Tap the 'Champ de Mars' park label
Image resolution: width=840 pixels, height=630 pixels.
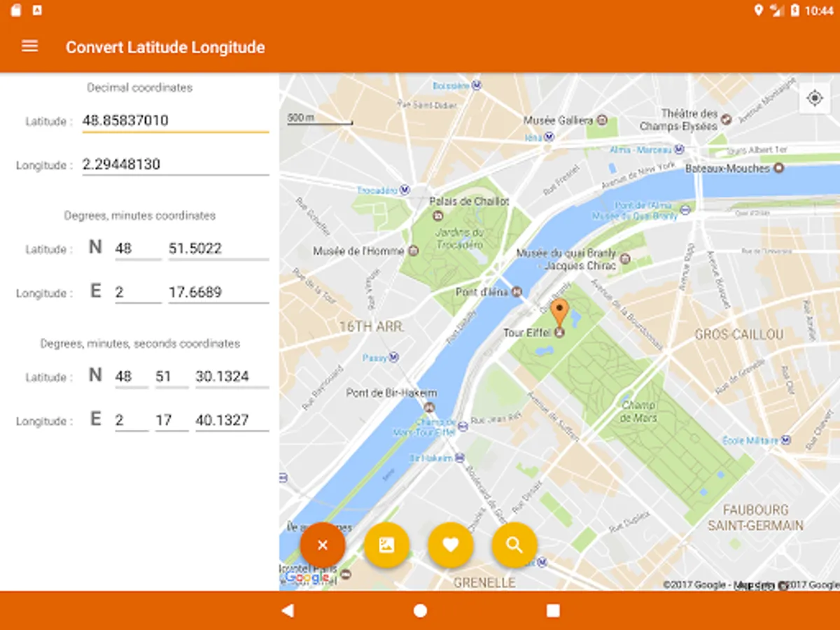[x=639, y=411]
